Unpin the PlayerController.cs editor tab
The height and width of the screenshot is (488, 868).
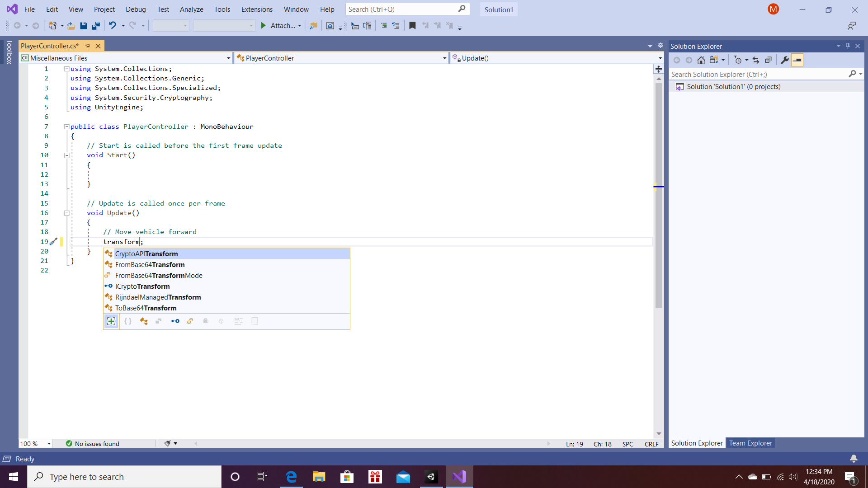[87, 46]
